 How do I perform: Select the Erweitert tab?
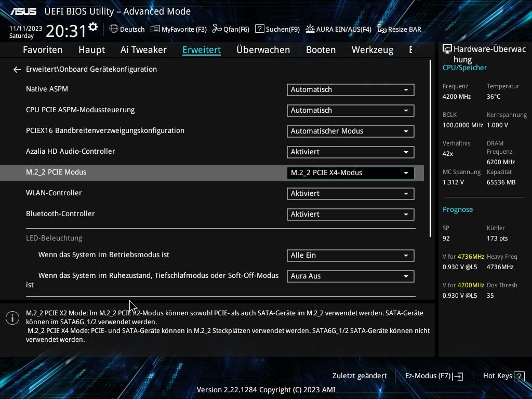coord(202,50)
